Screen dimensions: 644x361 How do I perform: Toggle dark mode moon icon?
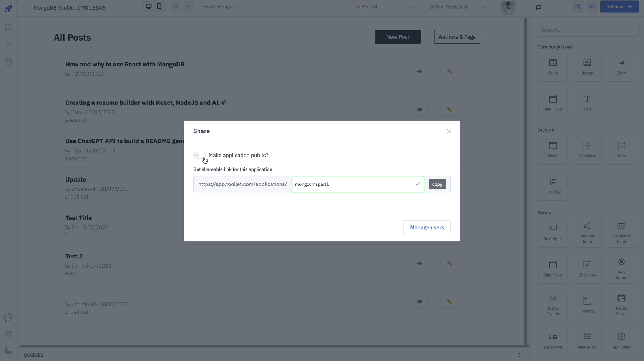point(8,351)
